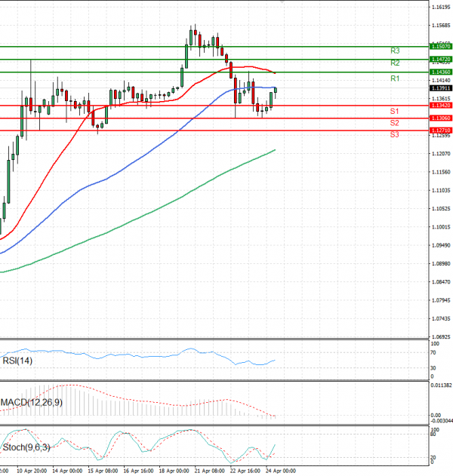The image size is (453, 476).
Task: Click the MACD(12,26,9) indicator label
Action: click(32, 403)
